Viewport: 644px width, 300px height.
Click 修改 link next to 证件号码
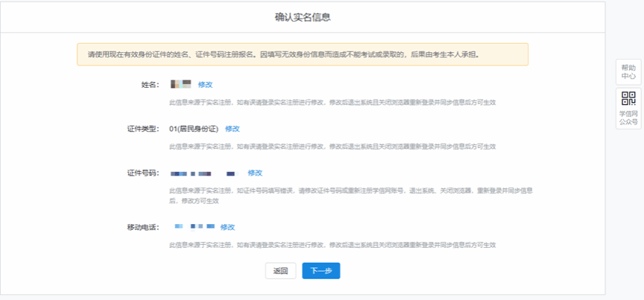click(255, 173)
